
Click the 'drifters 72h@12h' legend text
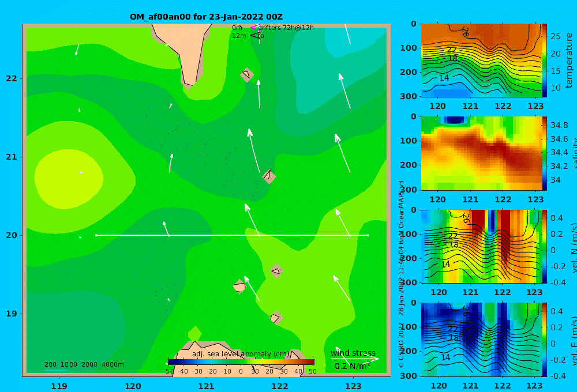pyautogui.click(x=286, y=28)
